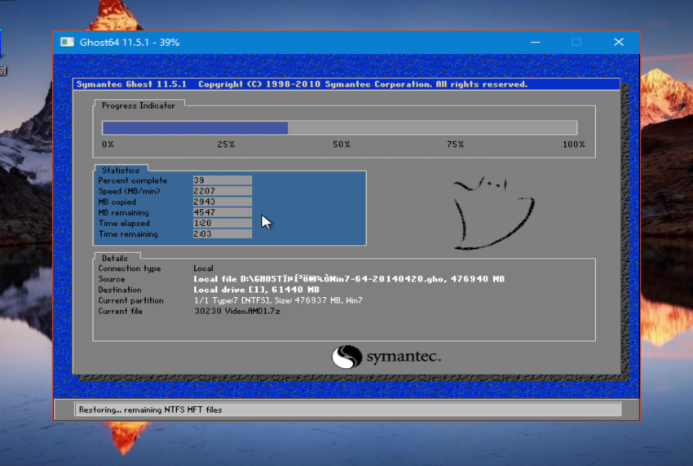Click the Ghost64 11.5.1 - 39% window title
693x466 pixels.
click(x=129, y=42)
